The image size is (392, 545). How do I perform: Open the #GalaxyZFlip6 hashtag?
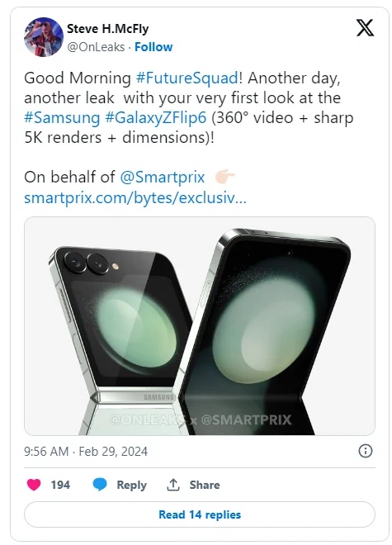tap(156, 118)
